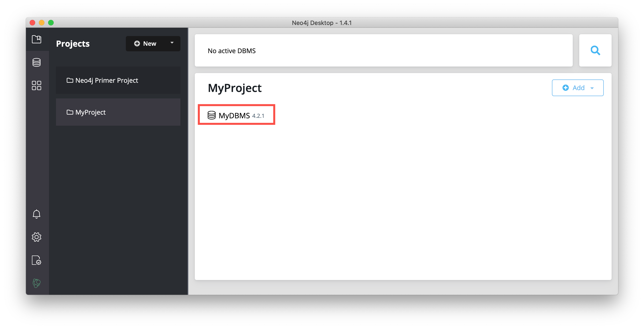The image size is (644, 329).
Task: Maximize the window with the green button
Action: tap(51, 23)
